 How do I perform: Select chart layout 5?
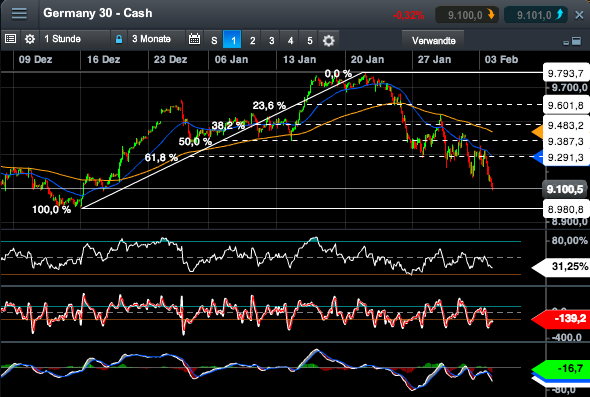coord(310,40)
